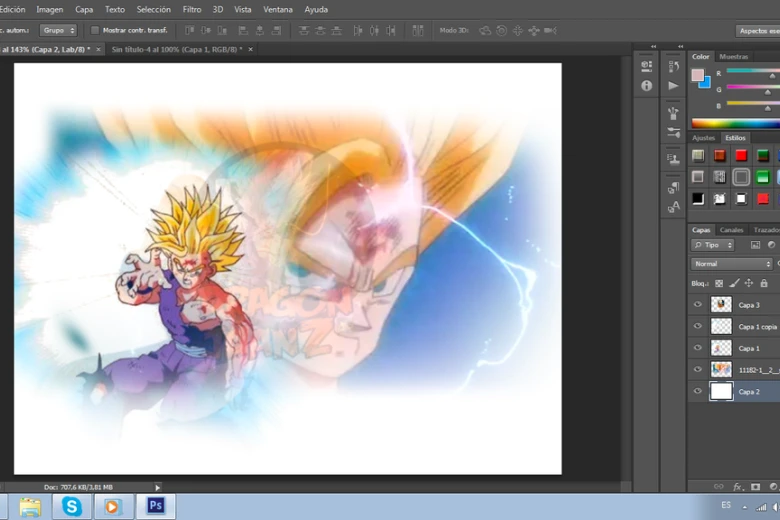Image resolution: width=780 pixels, height=520 pixels.
Task: Click the blue background color swatch
Action: tap(705, 83)
